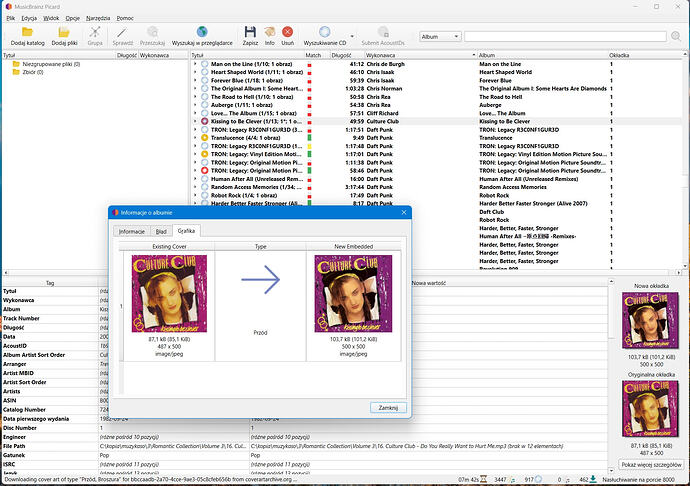Click the Nowa wartość column header
The image size is (690, 486).
tap(429, 283)
